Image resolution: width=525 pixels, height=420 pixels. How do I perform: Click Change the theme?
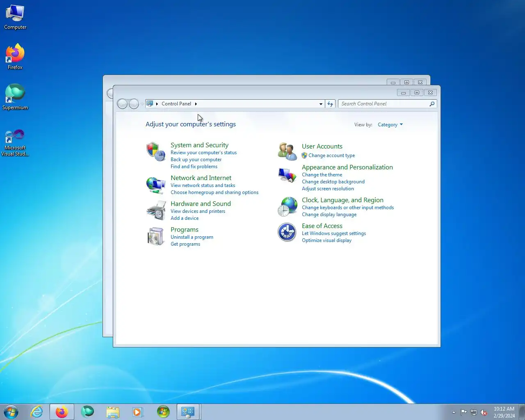point(322,175)
